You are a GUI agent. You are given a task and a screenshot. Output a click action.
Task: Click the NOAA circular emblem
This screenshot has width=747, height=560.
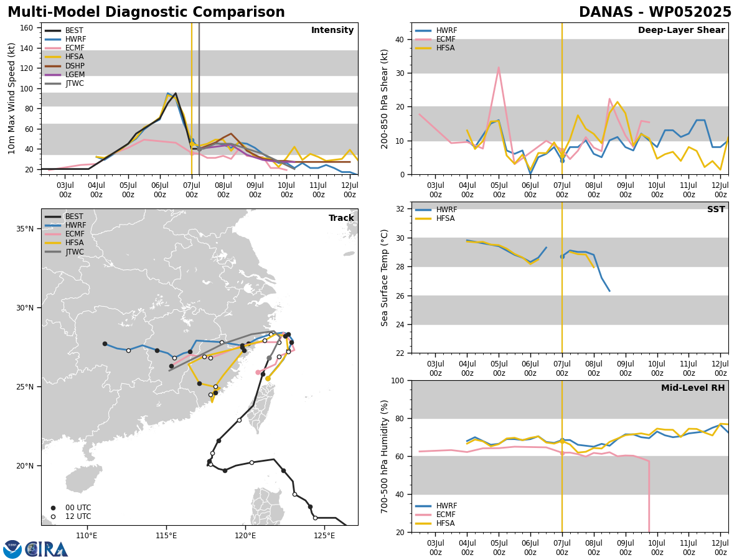click(x=12, y=549)
